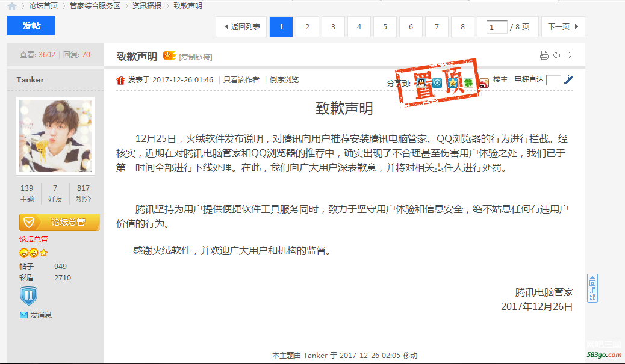Click the red gift icon beside post date
This screenshot has width=625, height=364.
[121, 80]
